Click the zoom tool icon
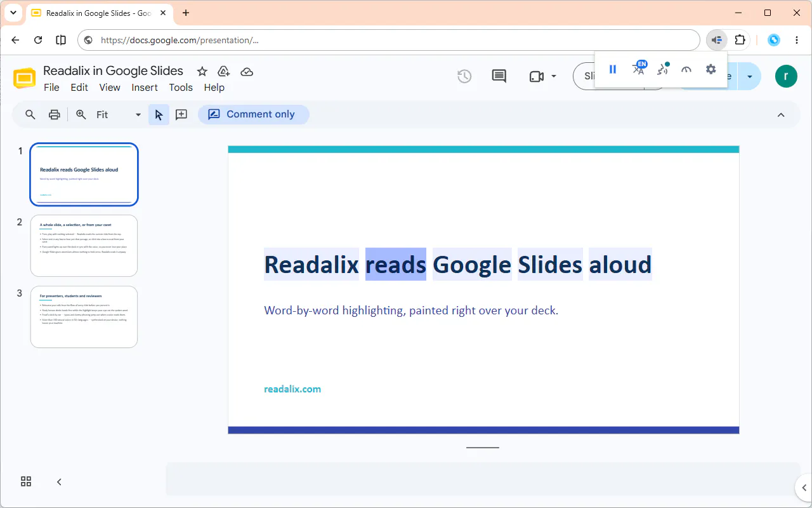Viewport: 812px width, 508px height. click(x=81, y=114)
